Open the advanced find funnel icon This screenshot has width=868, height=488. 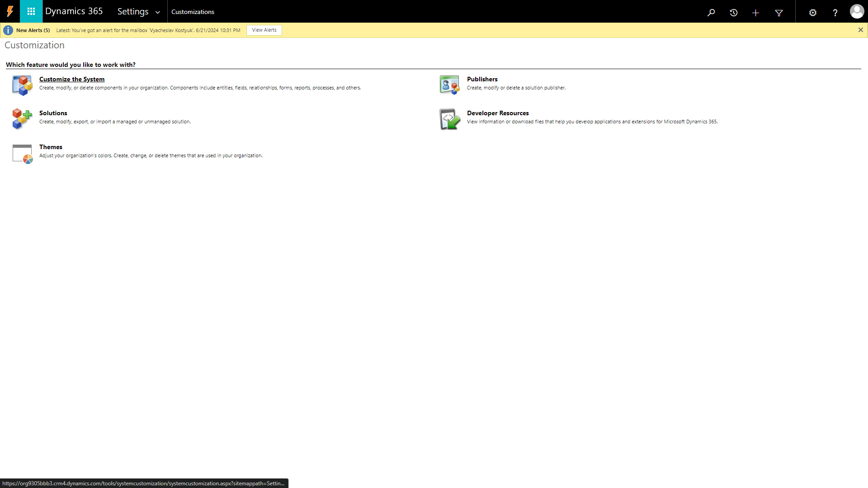point(778,13)
